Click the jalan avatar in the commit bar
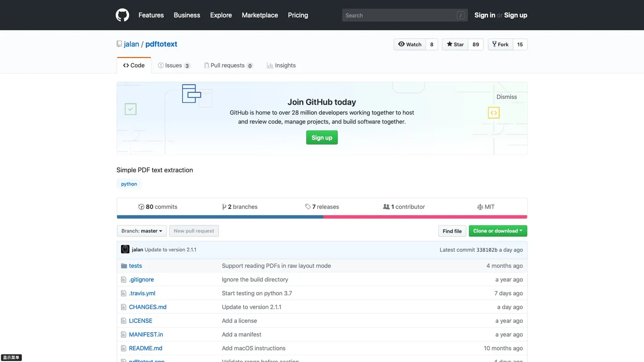This screenshot has height=362, width=644. click(125, 249)
